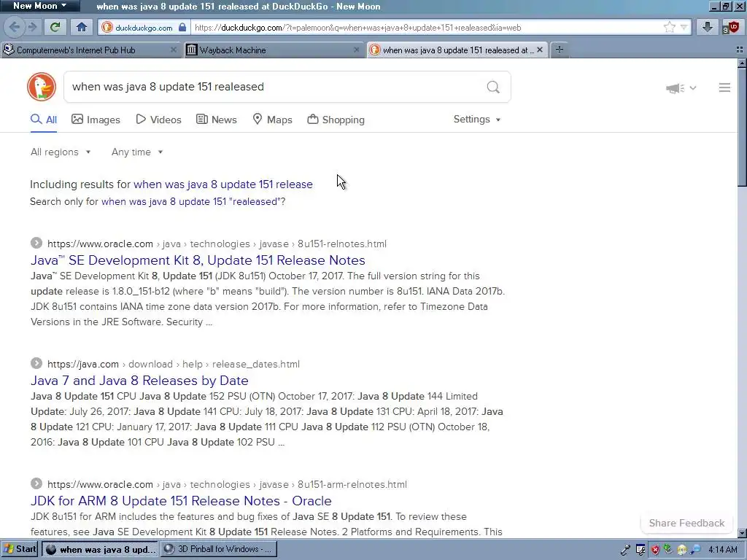Switch to Computernewb's Internet Pub Hub tab
747x560 pixels.
point(90,50)
